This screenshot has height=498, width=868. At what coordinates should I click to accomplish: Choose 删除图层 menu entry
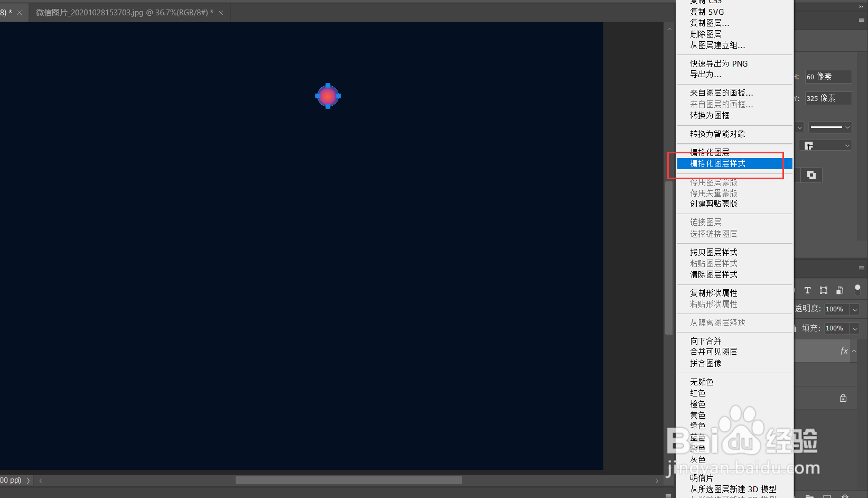tap(706, 34)
